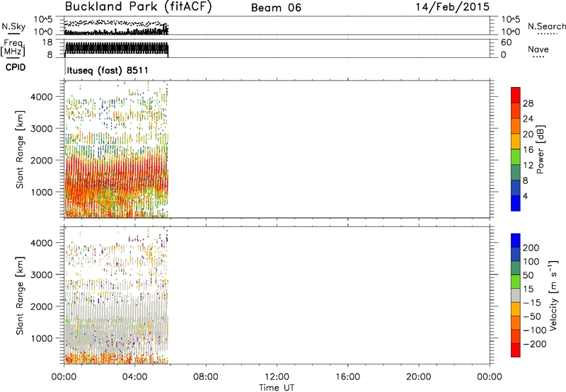The image size is (566, 392).
Task: Click the '-200' tick on the velocity colorbar
Action: point(535,344)
